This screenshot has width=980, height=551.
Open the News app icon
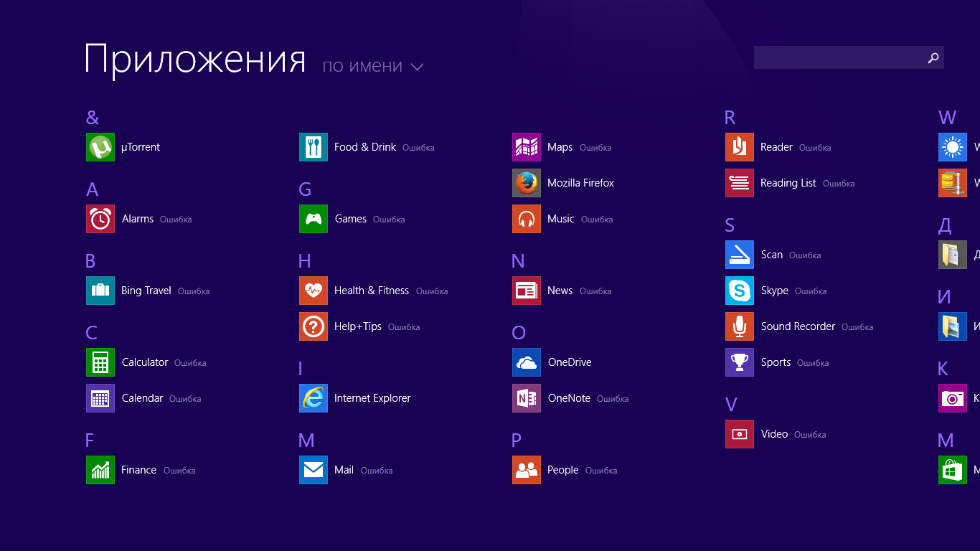click(527, 291)
